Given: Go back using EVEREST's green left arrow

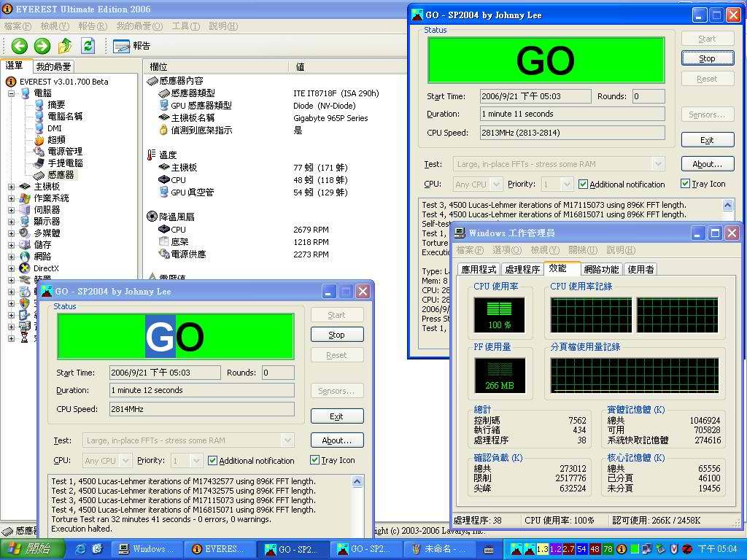Looking at the screenshot, I should pyautogui.click(x=20, y=46).
